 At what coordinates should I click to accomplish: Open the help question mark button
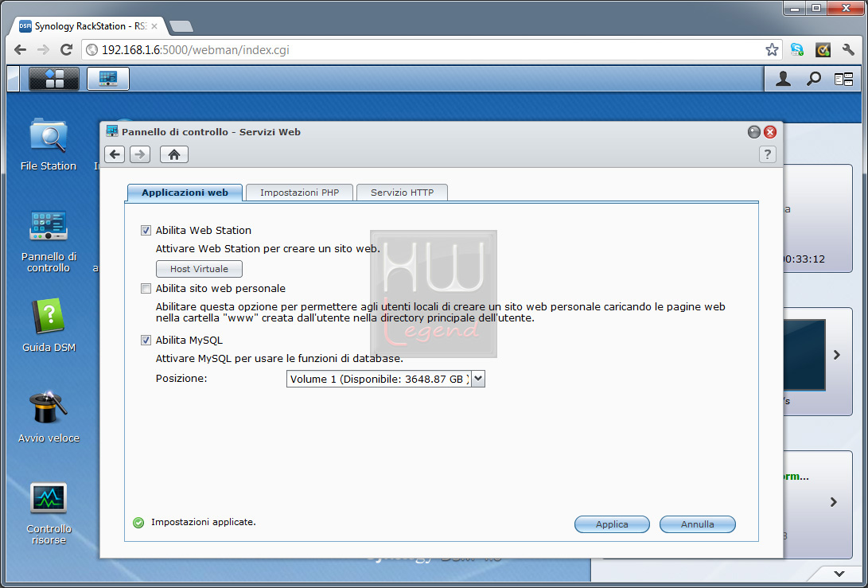point(767,154)
